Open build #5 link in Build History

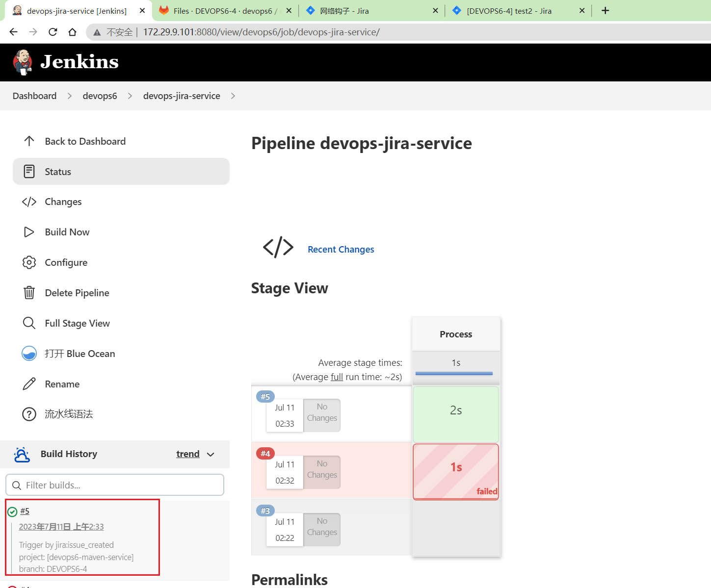point(25,511)
